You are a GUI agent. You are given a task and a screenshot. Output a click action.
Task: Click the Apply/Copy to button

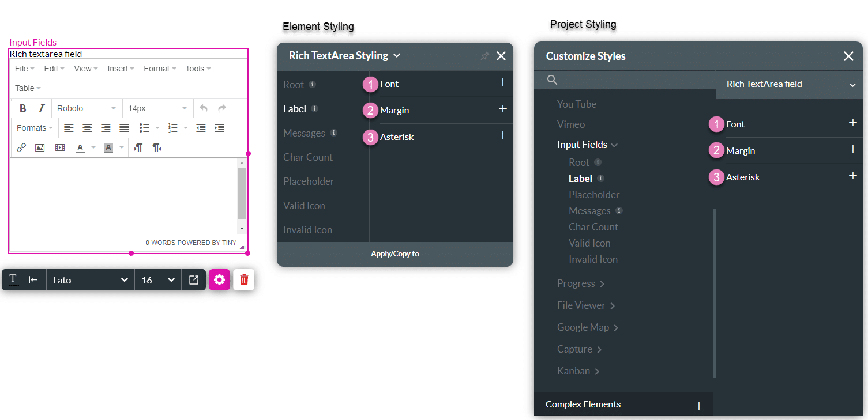395,253
